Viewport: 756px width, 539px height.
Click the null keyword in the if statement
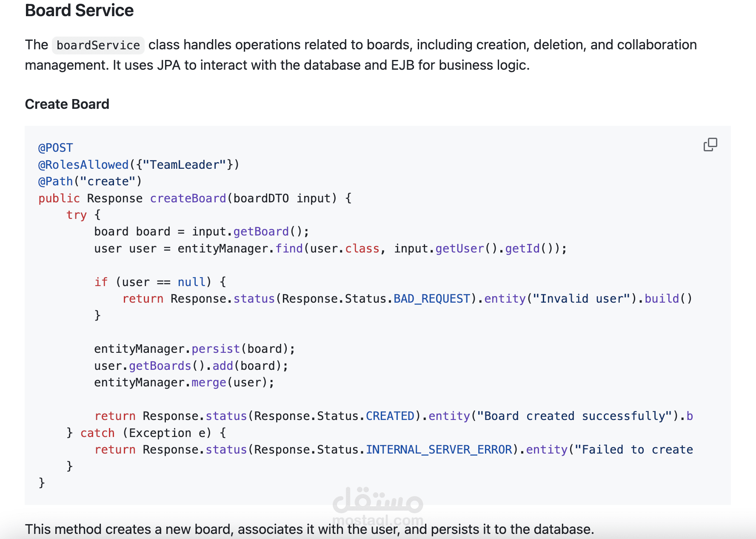pyautogui.click(x=191, y=282)
